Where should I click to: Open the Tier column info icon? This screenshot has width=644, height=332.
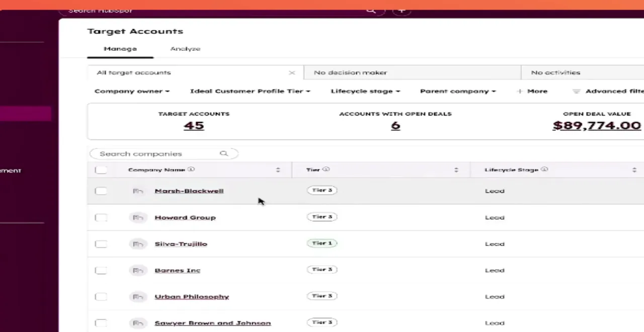pyautogui.click(x=326, y=170)
